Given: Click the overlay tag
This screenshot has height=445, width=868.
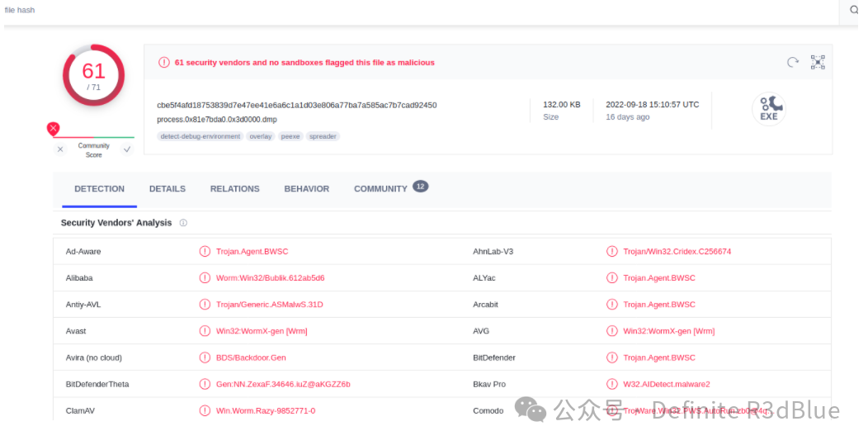Looking at the screenshot, I should pos(260,136).
